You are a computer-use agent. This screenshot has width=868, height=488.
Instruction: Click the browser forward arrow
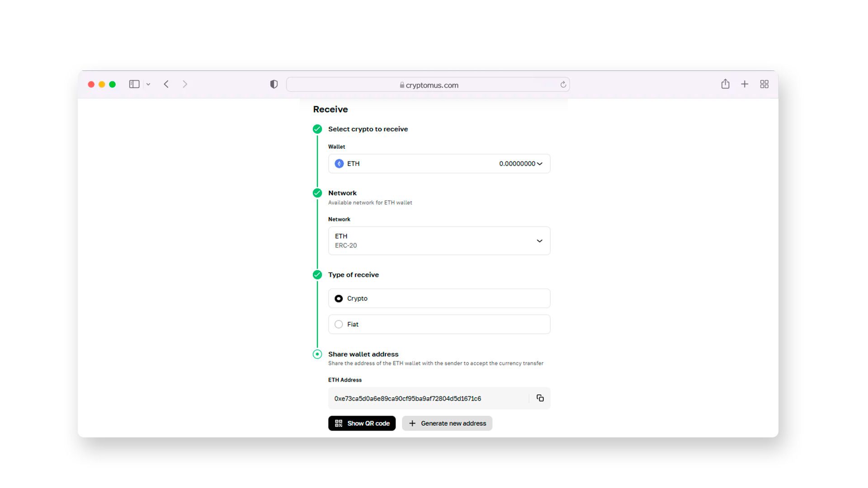tap(185, 84)
